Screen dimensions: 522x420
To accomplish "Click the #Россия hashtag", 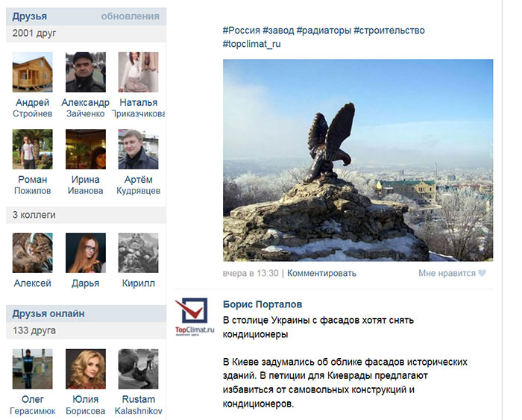I will tap(242, 31).
